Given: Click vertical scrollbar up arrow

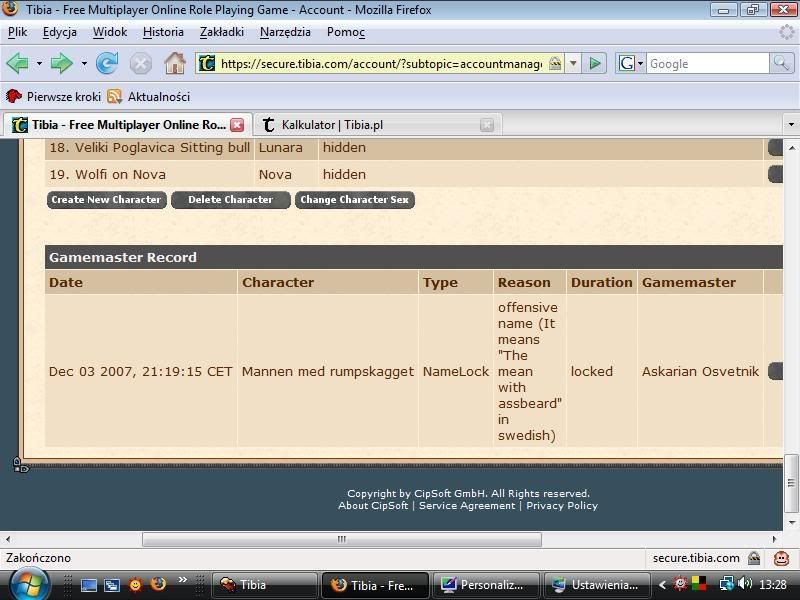Looking at the screenshot, I should point(791,148).
